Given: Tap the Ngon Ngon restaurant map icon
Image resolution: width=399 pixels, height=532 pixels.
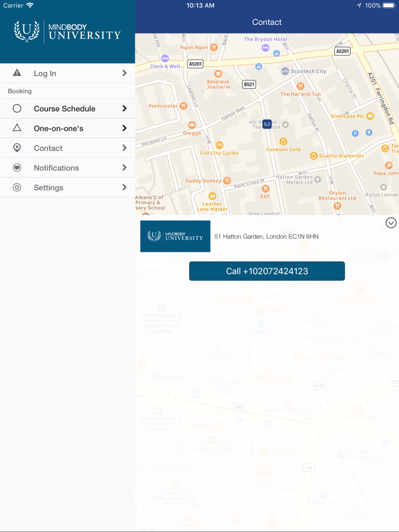Looking at the screenshot, I should (214, 47).
